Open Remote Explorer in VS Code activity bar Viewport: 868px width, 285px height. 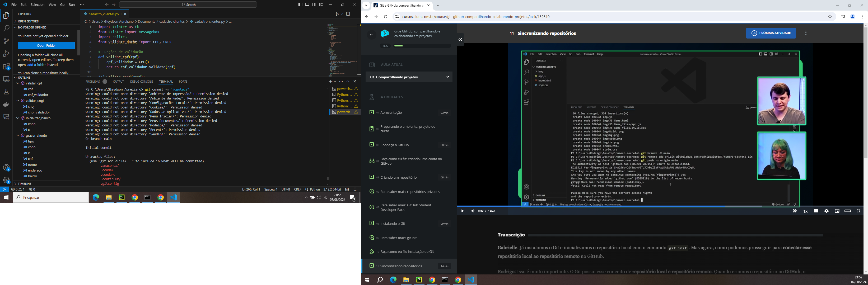pyautogui.click(x=6, y=79)
